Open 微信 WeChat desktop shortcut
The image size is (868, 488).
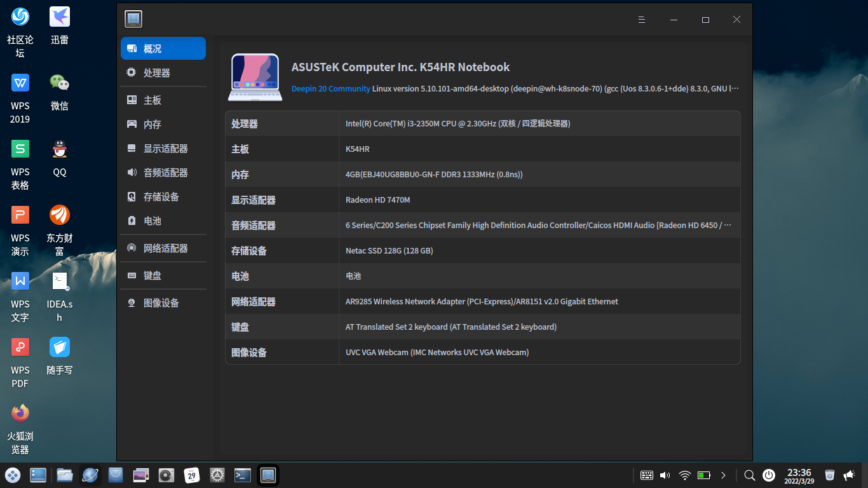(60, 91)
